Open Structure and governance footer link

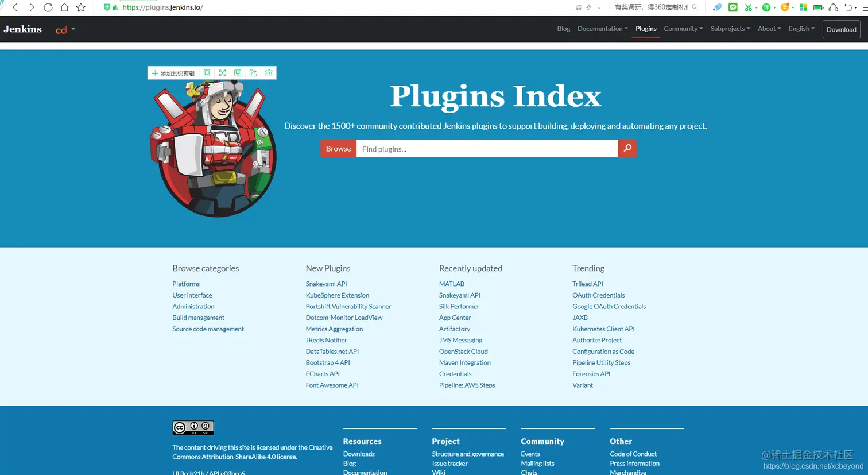468,454
